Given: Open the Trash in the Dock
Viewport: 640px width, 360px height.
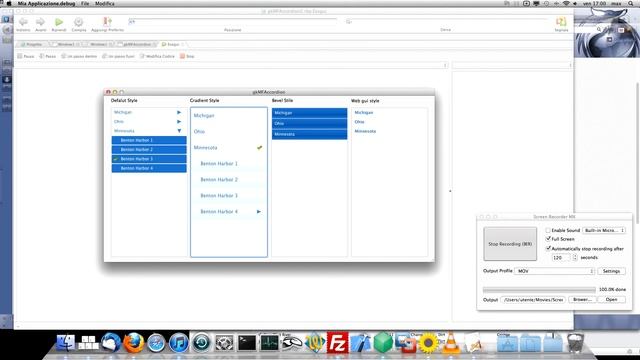Looking at the screenshot, I should (x=576, y=342).
